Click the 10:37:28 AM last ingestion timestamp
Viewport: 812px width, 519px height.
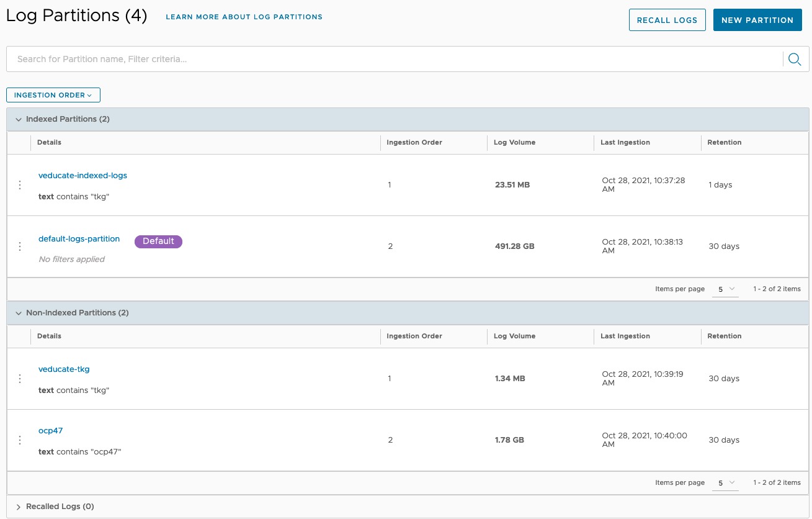pos(643,184)
